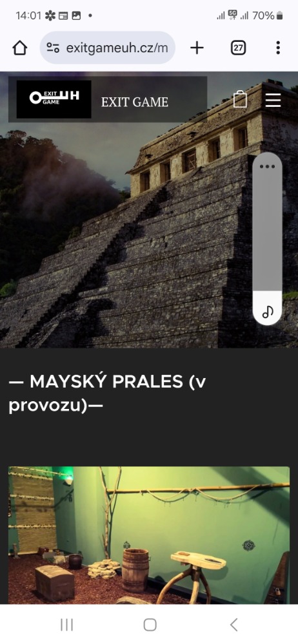Open the site info icon in address bar
This screenshot has width=298, height=644.
click(53, 48)
